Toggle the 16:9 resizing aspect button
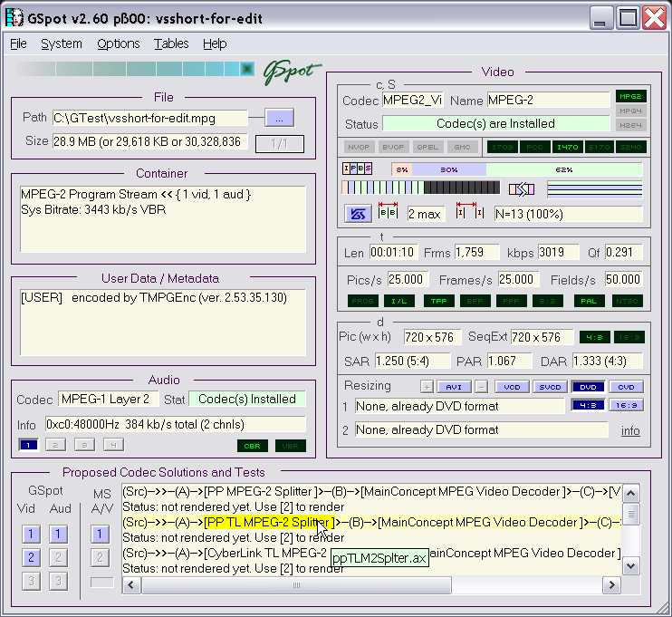Screen dimensions: 672x617 (x=626, y=405)
